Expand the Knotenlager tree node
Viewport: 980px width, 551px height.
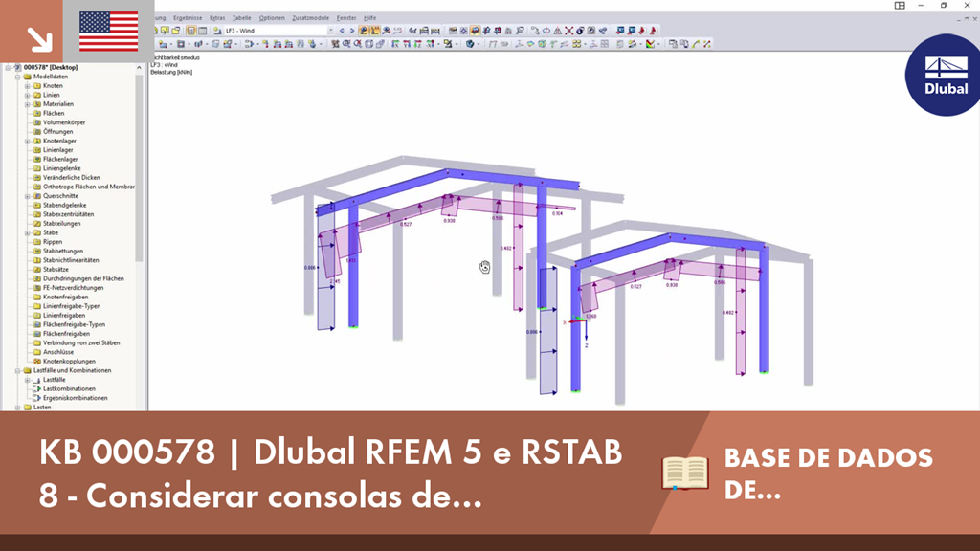click(28, 142)
